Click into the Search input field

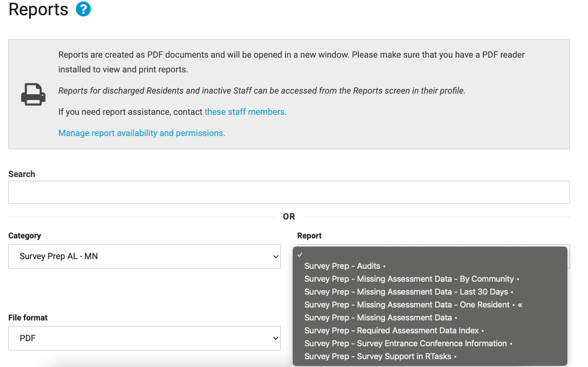(x=289, y=192)
